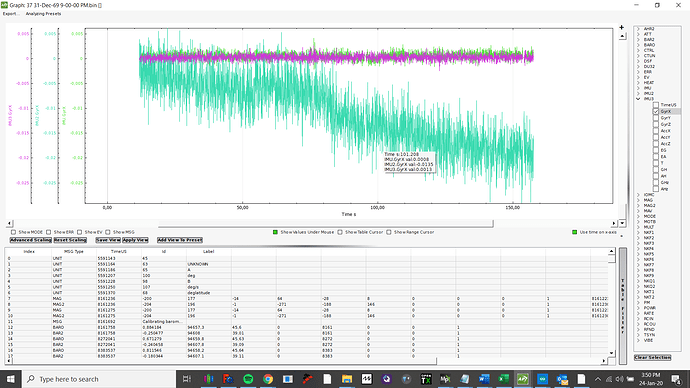Viewport: 690px width, 388px height.
Task: Open the purple Q taskbar app icon
Action: pyautogui.click(x=386, y=379)
